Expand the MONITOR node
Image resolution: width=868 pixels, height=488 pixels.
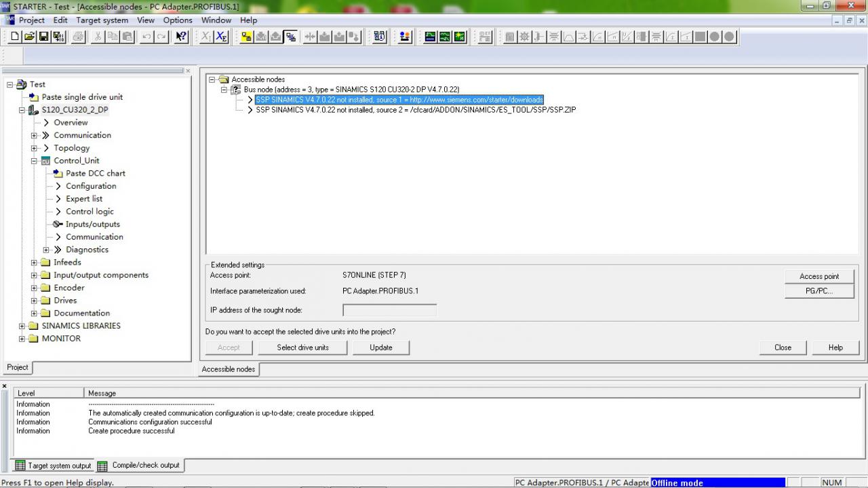(22, 339)
